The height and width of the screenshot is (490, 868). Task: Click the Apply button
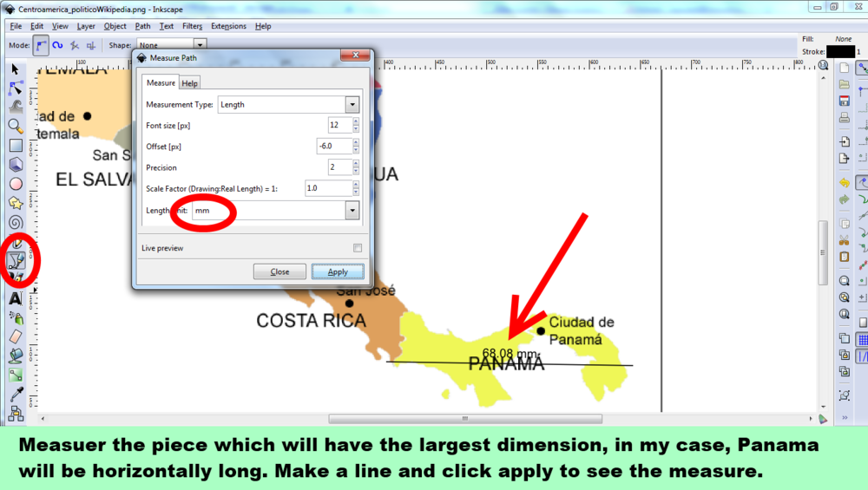tap(338, 271)
